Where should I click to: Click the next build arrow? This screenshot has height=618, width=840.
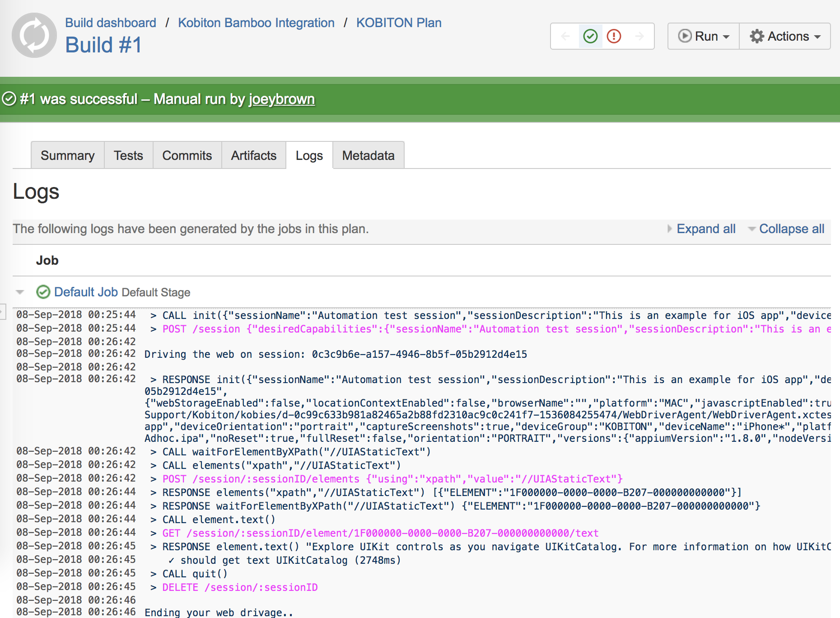coord(639,36)
